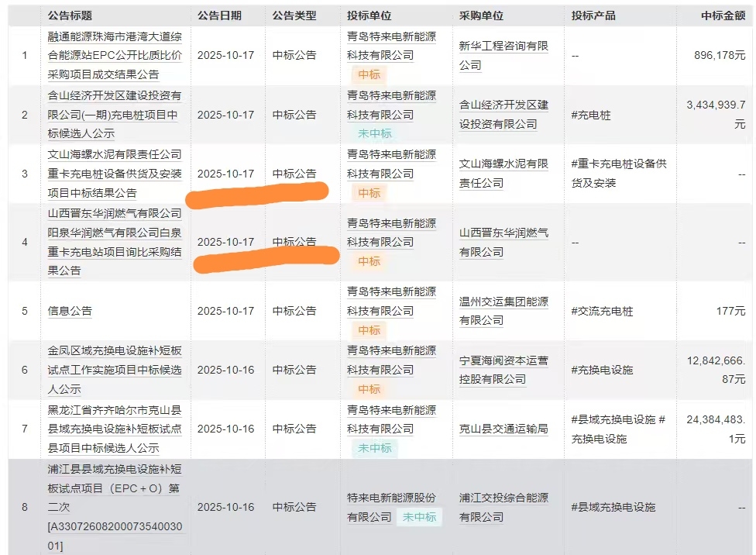Click the 未中标 tag in row 2
This screenshot has width=756, height=555.
(x=375, y=133)
